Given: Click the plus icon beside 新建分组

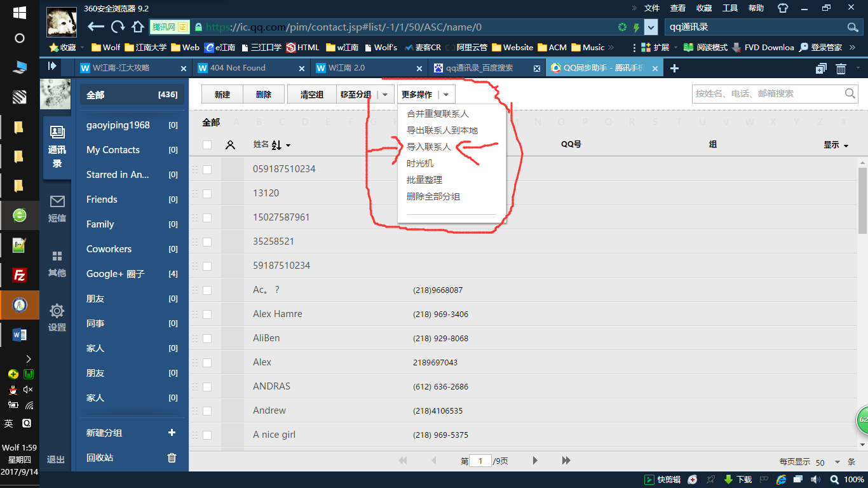Looking at the screenshot, I should coord(172,433).
